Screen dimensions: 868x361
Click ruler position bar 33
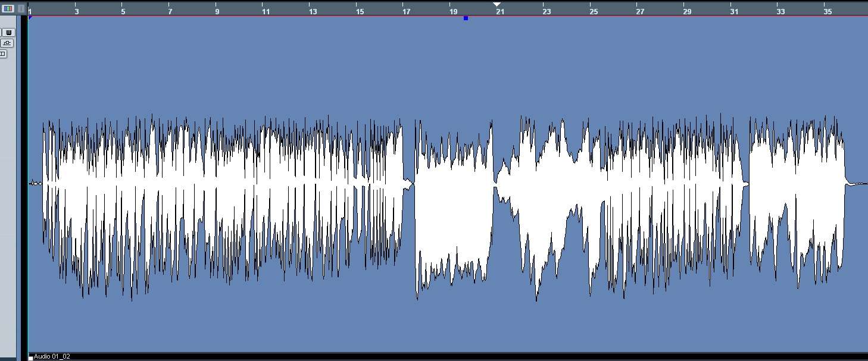(780, 11)
